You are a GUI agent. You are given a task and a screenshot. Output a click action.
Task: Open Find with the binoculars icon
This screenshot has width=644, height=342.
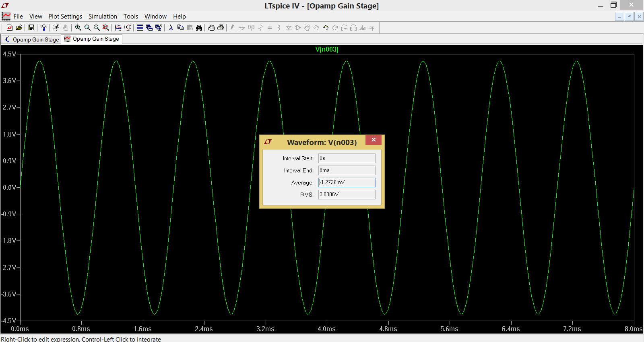point(199,27)
